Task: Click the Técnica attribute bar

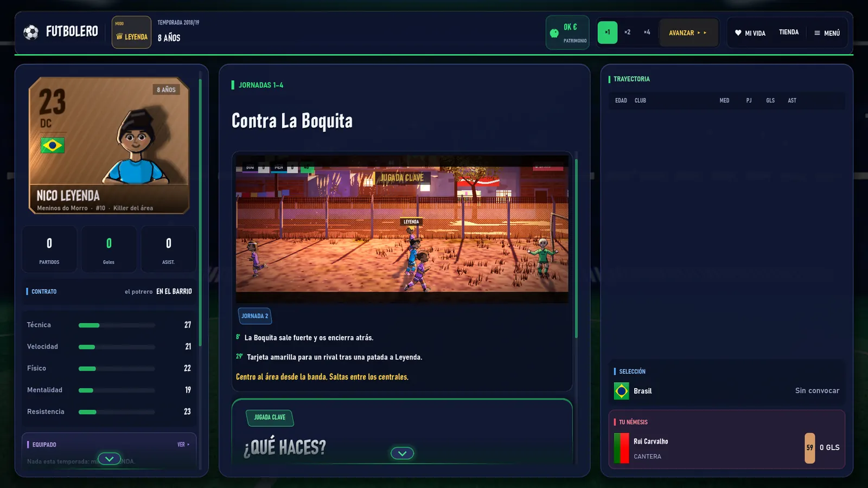Action: tap(117, 325)
